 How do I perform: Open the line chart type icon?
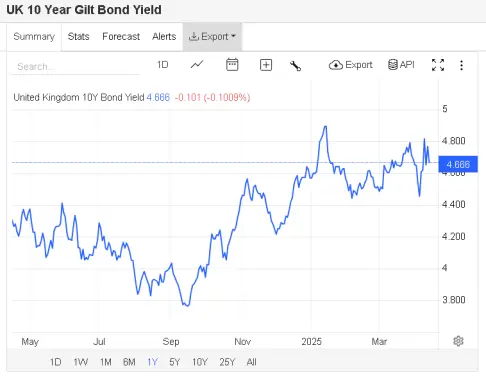[x=197, y=65]
